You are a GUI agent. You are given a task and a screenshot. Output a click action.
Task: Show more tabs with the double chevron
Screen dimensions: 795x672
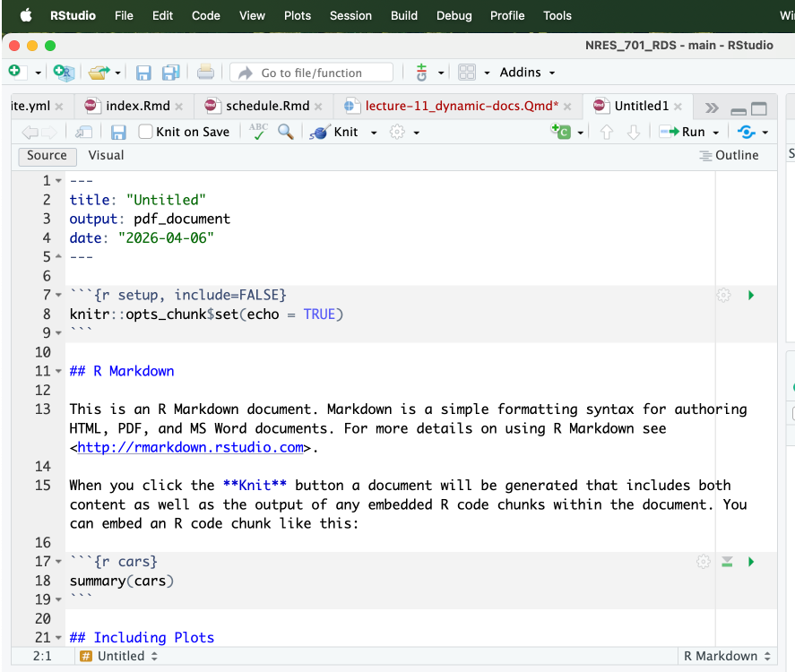(x=712, y=108)
